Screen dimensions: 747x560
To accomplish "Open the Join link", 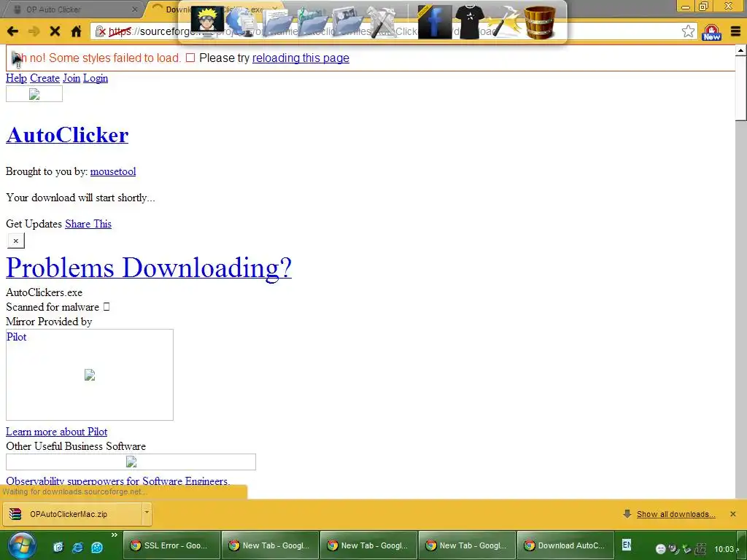I will (x=71, y=78).
